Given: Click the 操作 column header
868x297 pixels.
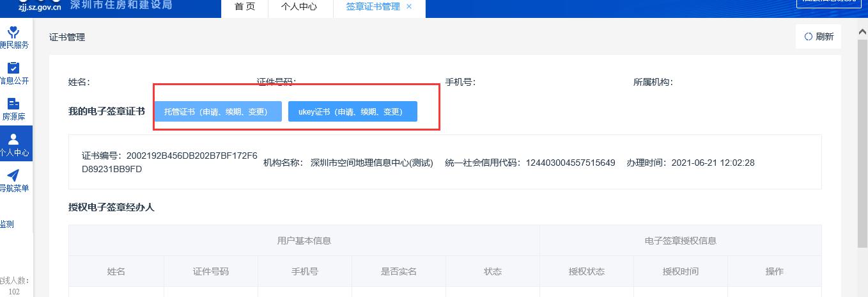Looking at the screenshot, I should pos(775,271).
